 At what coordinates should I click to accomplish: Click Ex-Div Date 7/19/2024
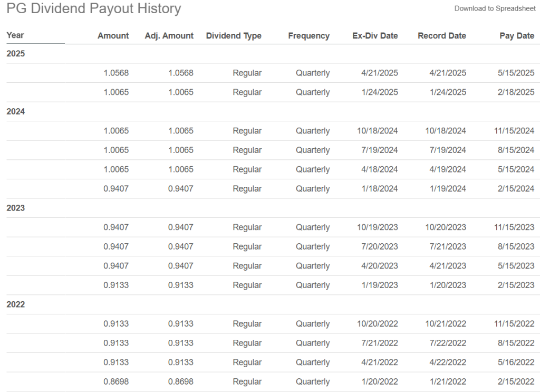coord(380,150)
